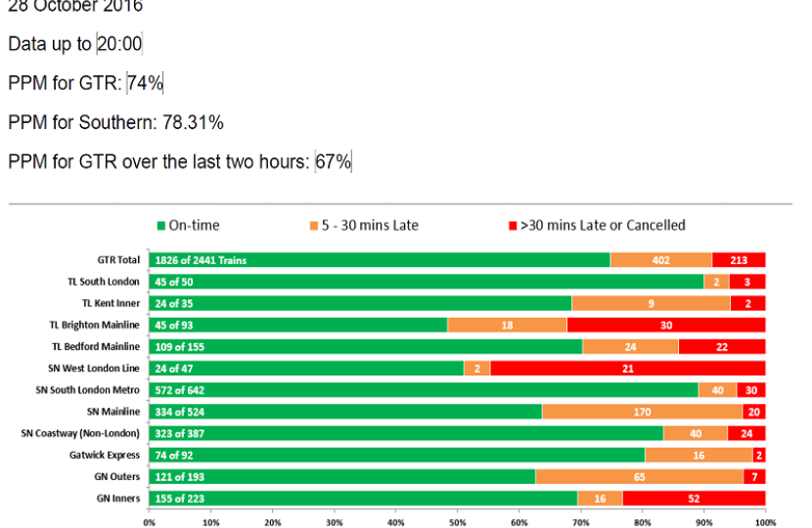Select the 67% last two hours field
Screen dimensions: 812x528
[333, 161]
